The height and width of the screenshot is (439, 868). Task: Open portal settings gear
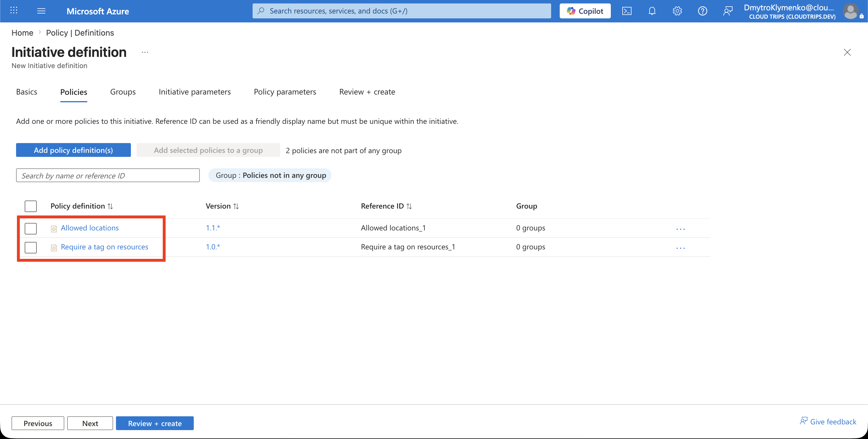click(677, 11)
